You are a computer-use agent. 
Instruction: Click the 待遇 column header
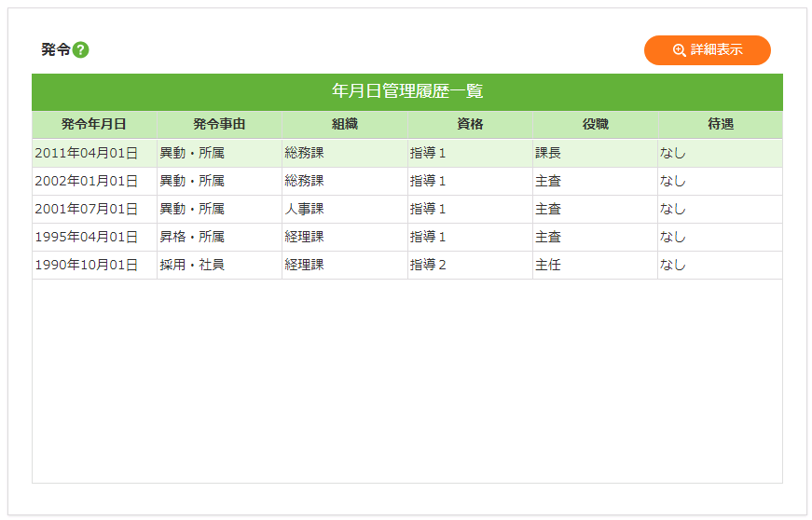click(x=720, y=124)
